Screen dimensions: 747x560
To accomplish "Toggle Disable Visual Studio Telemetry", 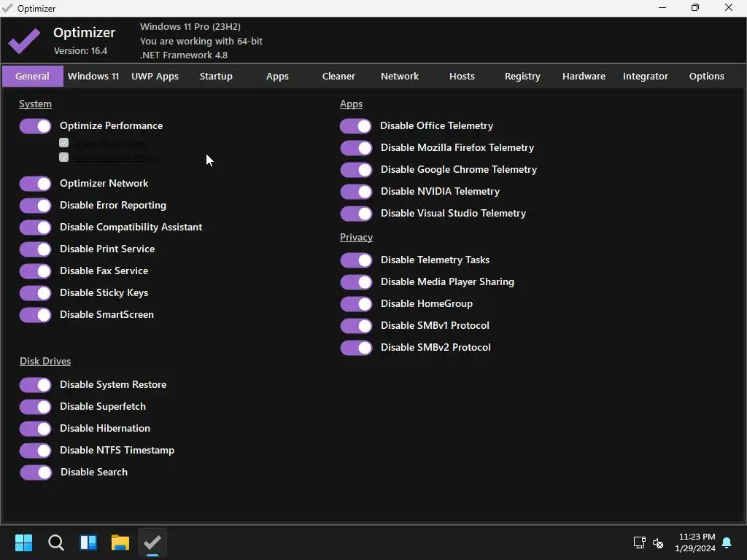I will [x=356, y=214].
